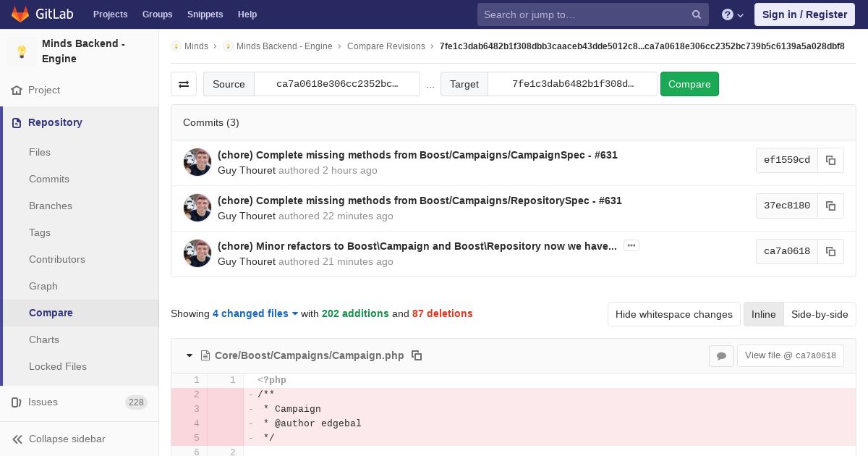This screenshot has width=868, height=456.
Task: Hide whitespace changes in diff
Action: [x=674, y=314]
